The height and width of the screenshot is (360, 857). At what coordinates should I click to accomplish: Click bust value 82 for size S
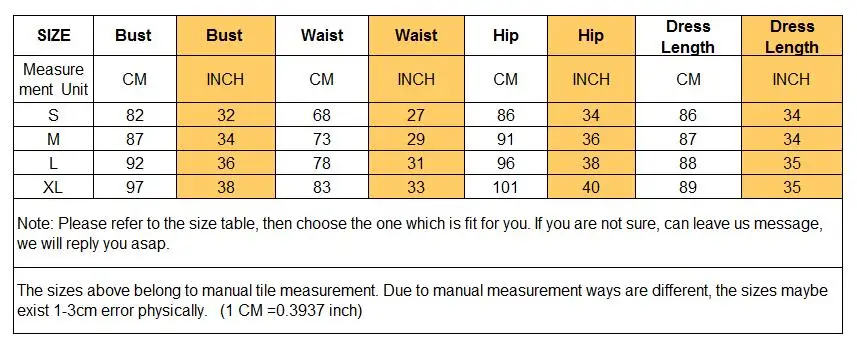pyautogui.click(x=135, y=115)
